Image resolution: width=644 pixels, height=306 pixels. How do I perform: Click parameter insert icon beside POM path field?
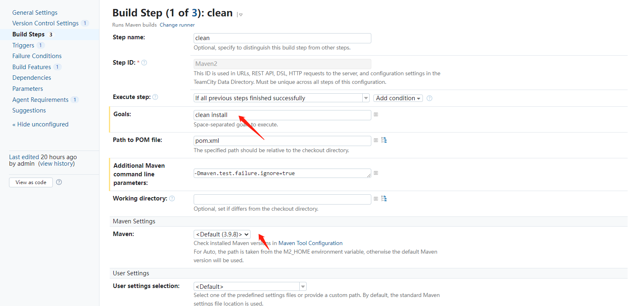coord(376,140)
